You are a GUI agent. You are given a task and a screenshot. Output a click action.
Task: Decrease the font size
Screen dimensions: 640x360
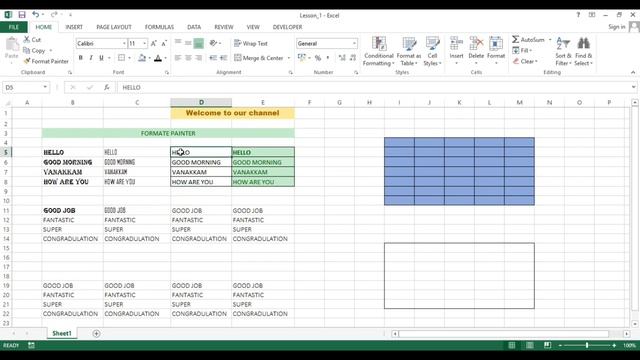pyautogui.click(x=164, y=43)
